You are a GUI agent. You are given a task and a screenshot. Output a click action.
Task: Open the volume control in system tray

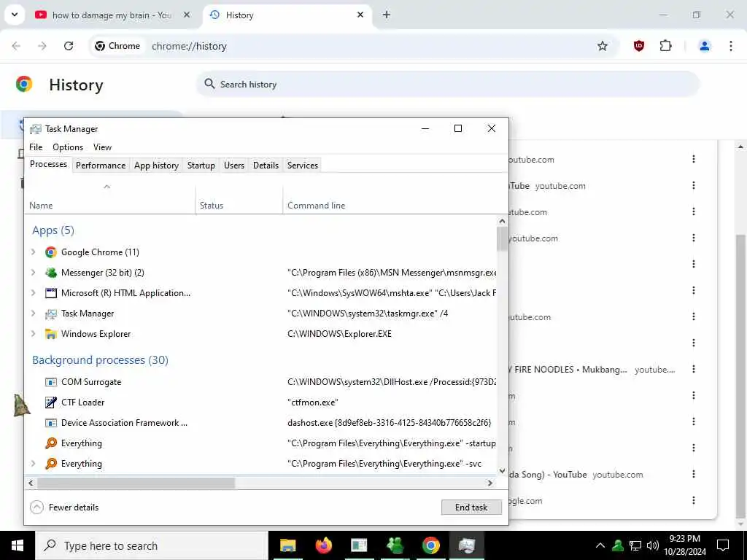click(653, 545)
